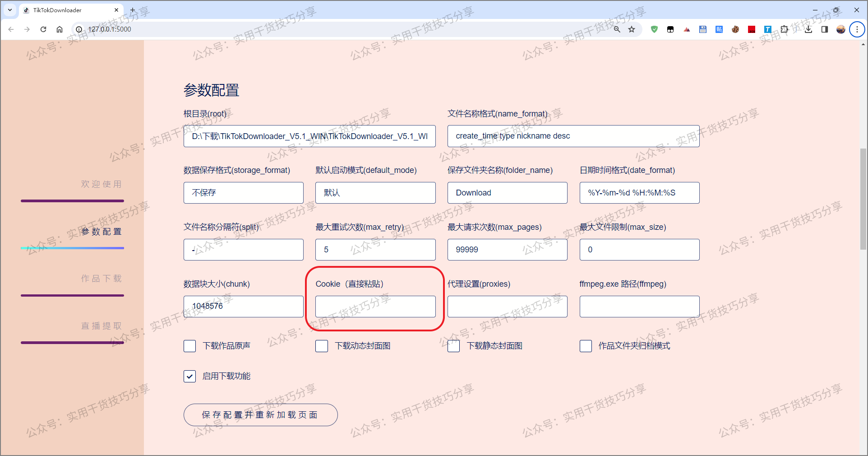Image resolution: width=868 pixels, height=456 pixels.
Task: Enable 下载作品原声 option
Action: point(189,346)
